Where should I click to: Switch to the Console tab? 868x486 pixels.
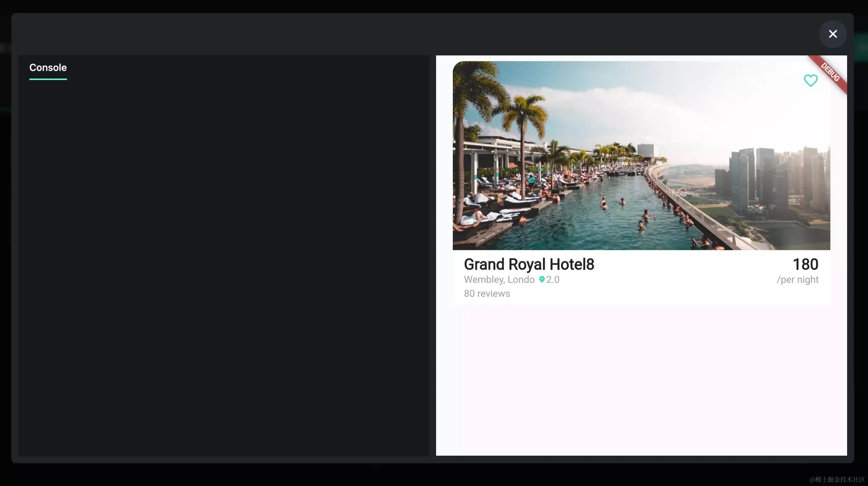point(48,68)
